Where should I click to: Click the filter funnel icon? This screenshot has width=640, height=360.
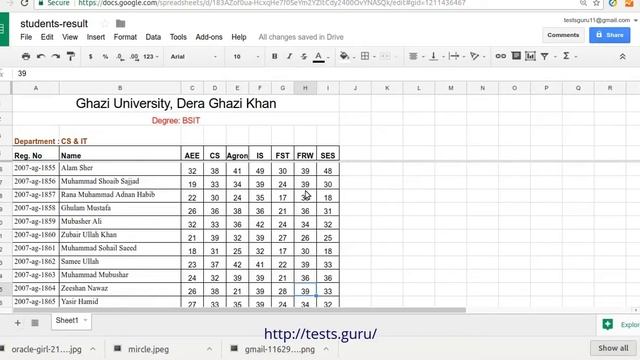coord(544,56)
